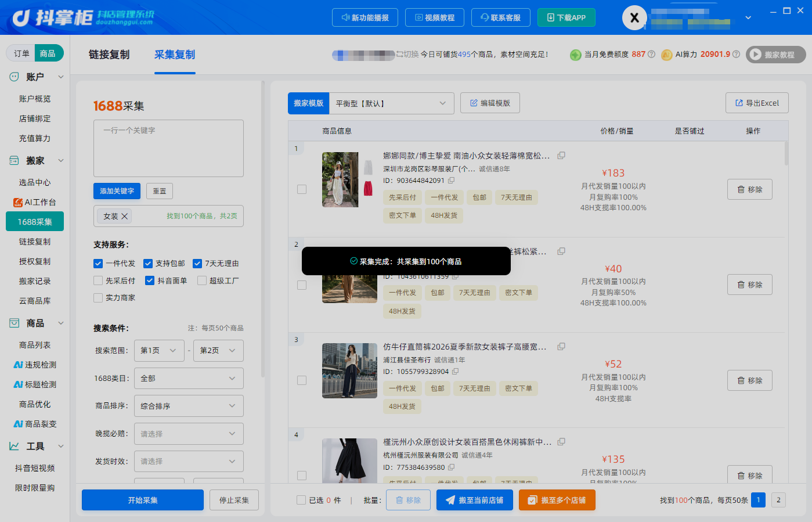
Task: Click the AI算力 help question icon
Action: (736, 54)
